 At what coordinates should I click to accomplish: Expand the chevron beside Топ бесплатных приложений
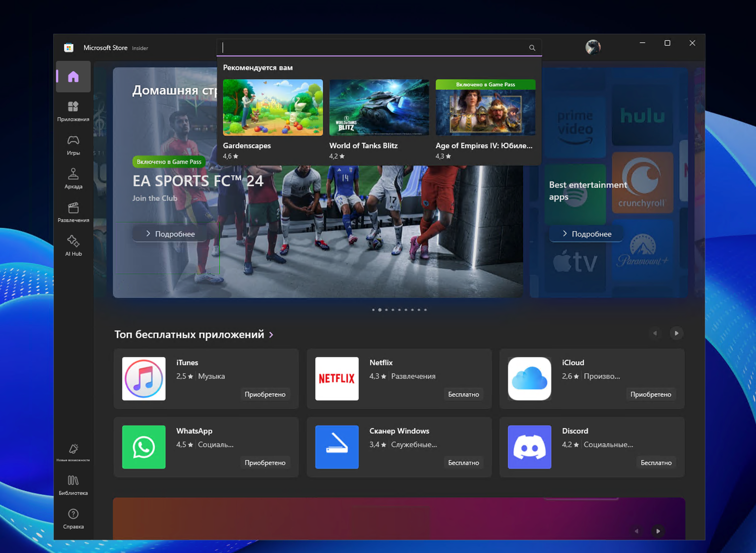tap(271, 335)
